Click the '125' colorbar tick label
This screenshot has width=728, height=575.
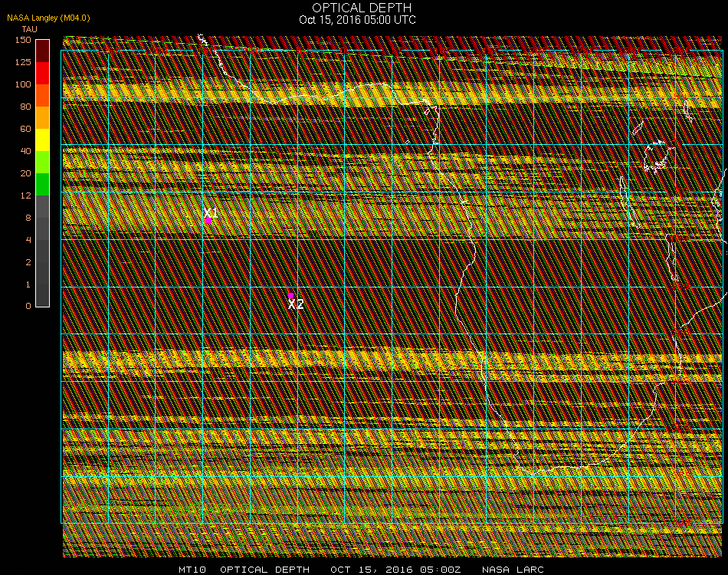click(x=23, y=62)
